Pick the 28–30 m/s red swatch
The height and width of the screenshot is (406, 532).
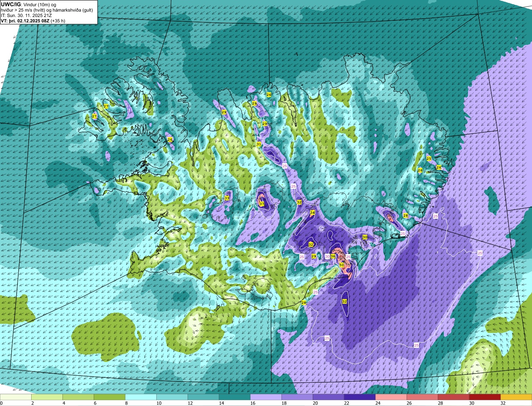tap(453, 397)
